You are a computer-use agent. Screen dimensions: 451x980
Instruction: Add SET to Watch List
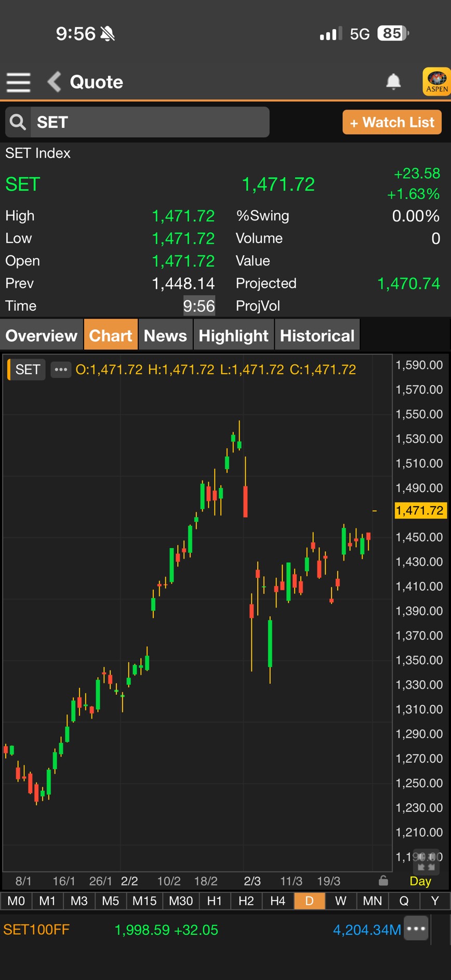click(x=392, y=123)
